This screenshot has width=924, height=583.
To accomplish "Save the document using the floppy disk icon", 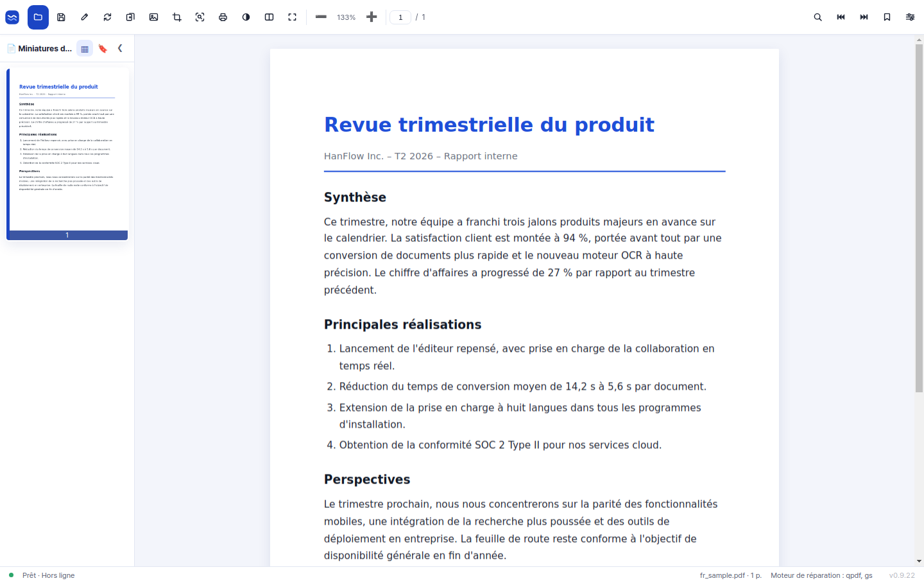I will (x=61, y=17).
